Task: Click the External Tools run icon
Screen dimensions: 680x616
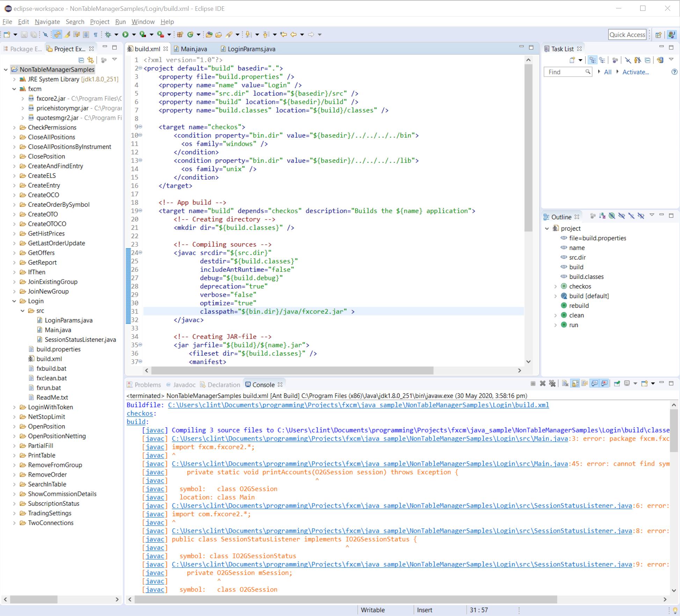Action: click(x=160, y=35)
